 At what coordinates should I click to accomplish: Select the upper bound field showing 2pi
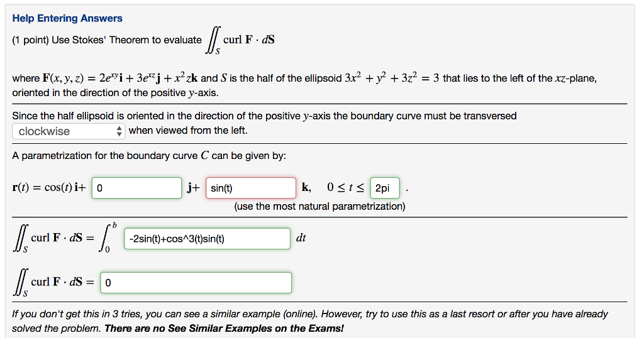pos(384,188)
